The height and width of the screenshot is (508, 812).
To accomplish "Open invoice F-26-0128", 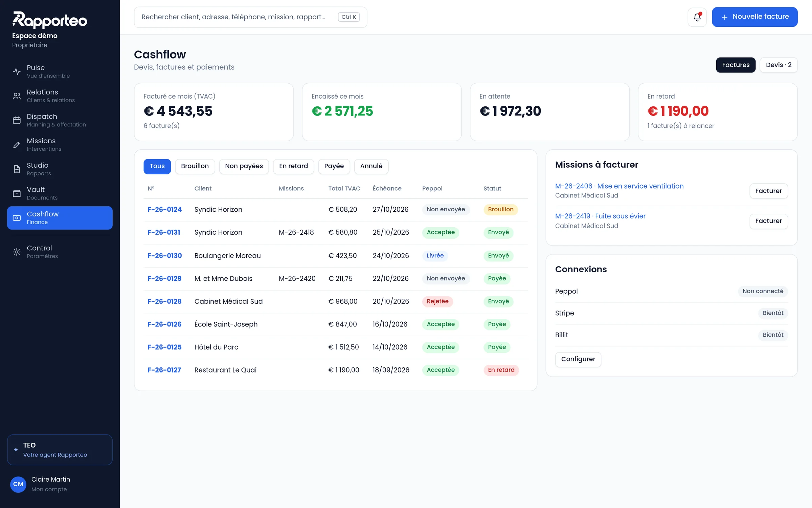I will click(164, 301).
